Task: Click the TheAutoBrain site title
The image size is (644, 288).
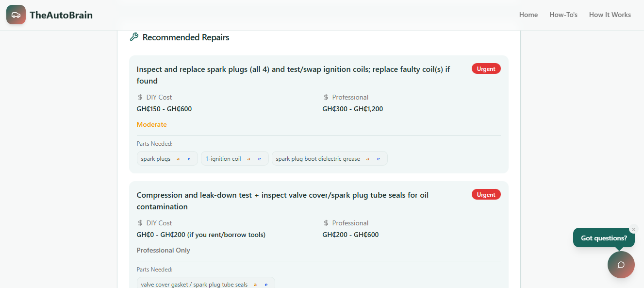Action: [x=61, y=15]
